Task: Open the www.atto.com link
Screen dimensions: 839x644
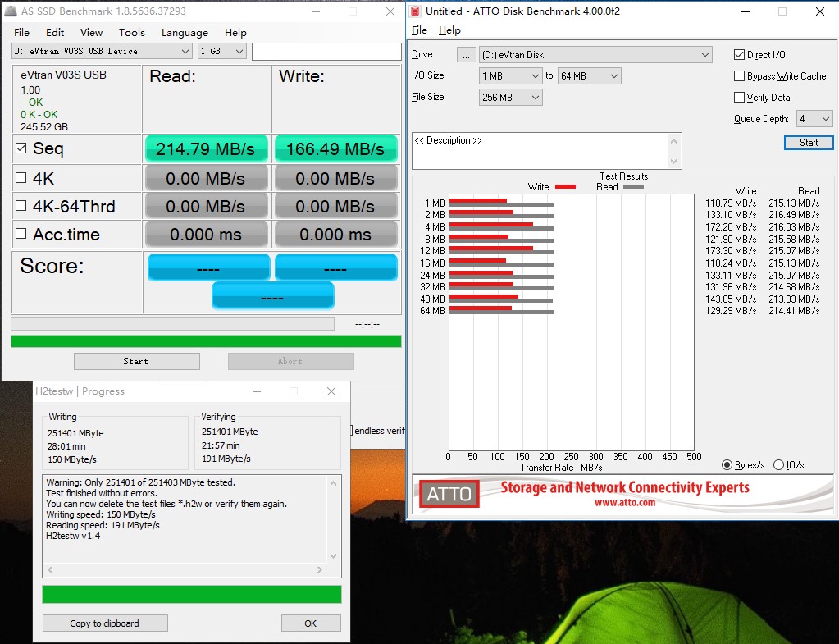Action: click(x=624, y=502)
